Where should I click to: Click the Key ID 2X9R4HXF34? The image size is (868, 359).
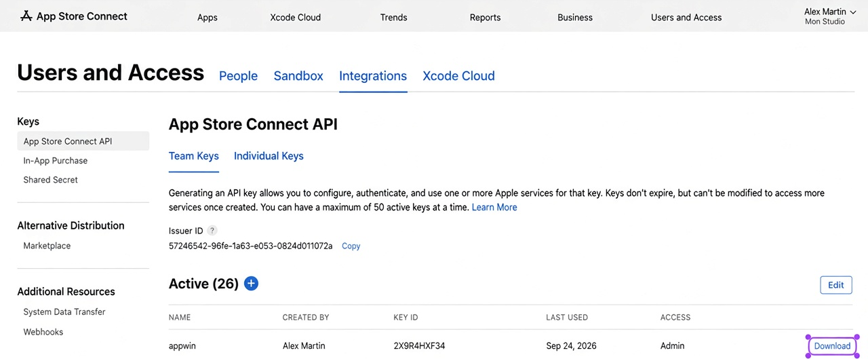[420, 346]
